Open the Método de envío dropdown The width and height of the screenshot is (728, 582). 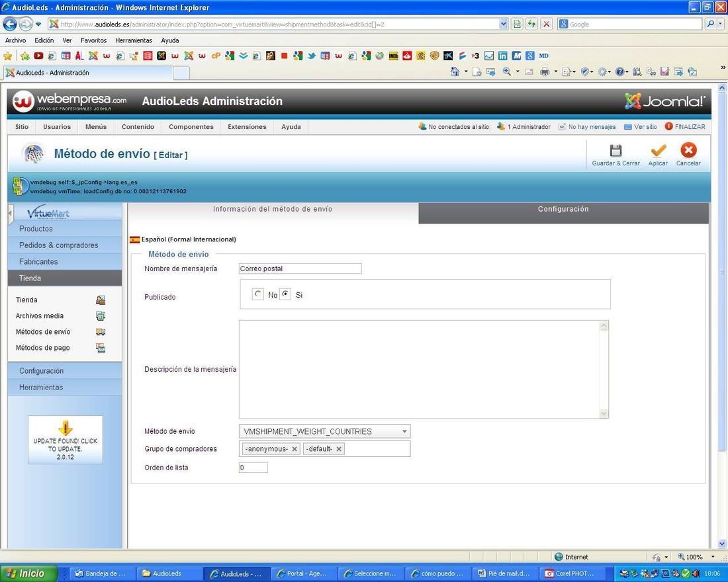(x=324, y=431)
